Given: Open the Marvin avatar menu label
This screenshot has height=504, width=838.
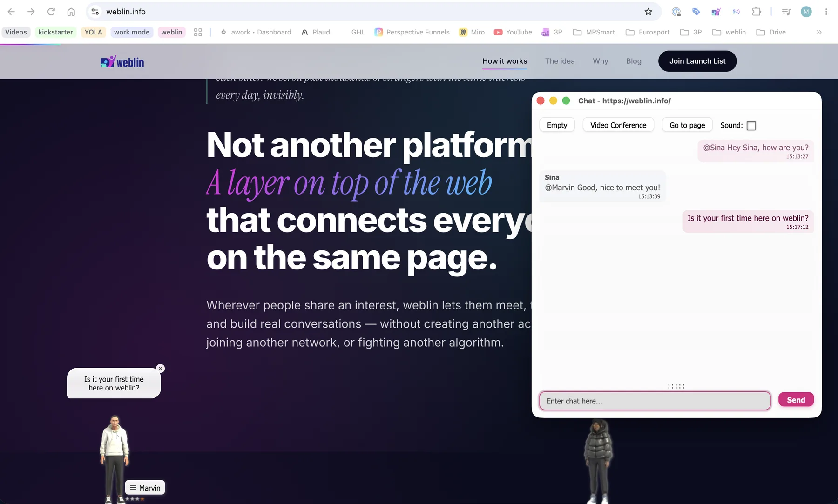Looking at the screenshot, I should coord(145,488).
